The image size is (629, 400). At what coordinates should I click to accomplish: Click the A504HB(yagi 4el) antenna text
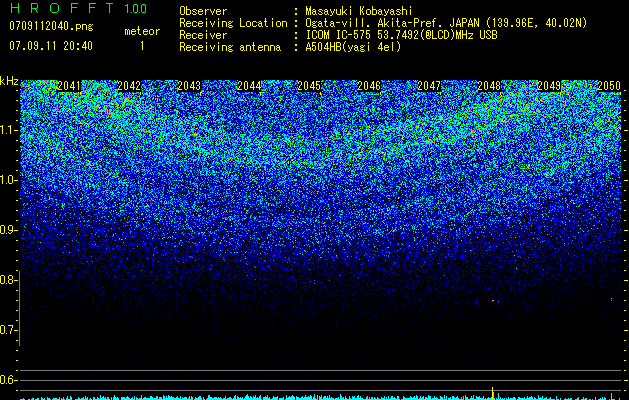click(x=353, y=47)
